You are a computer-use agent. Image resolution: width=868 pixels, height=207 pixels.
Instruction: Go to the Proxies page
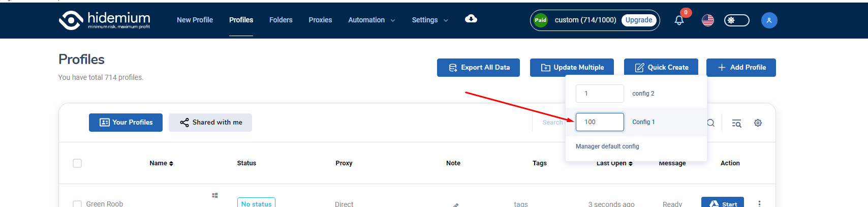pos(320,20)
